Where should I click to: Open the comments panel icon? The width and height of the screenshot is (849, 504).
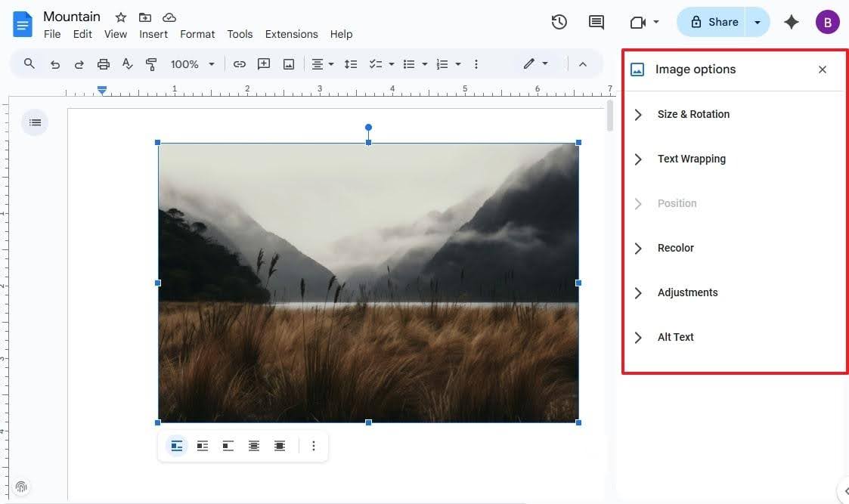[x=596, y=22]
